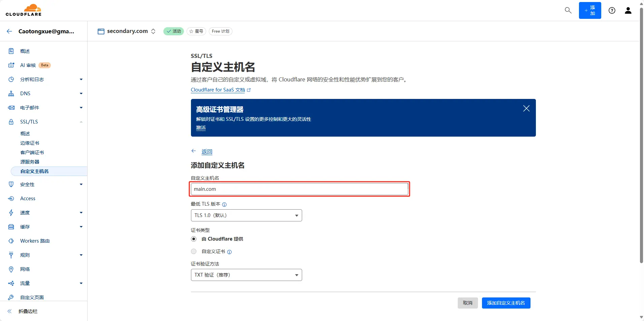Click the Beta tag beside AI 审核
644x321 pixels.
click(x=45, y=65)
